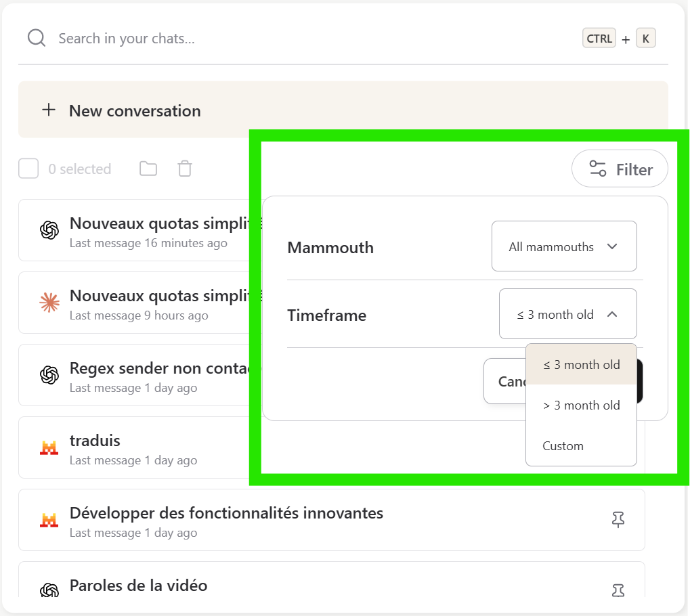Screen dimensions: 690x616
Task: Toggle the 0 selected checkbox
Action: pyautogui.click(x=28, y=168)
